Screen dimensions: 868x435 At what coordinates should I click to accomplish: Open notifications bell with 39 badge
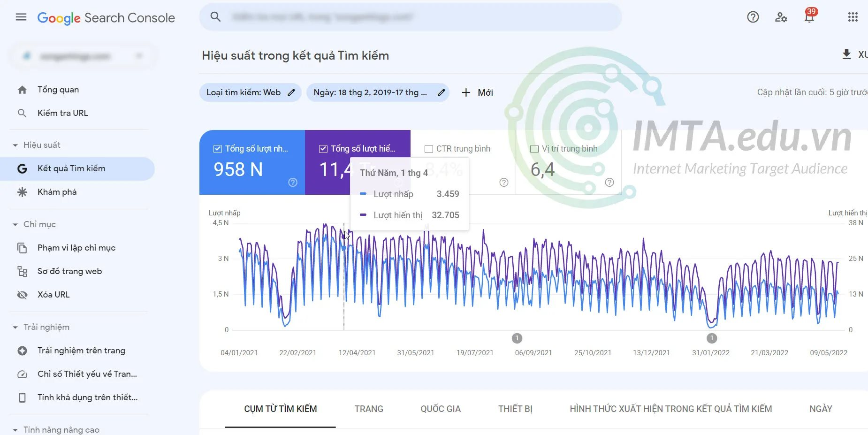tap(809, 17)
